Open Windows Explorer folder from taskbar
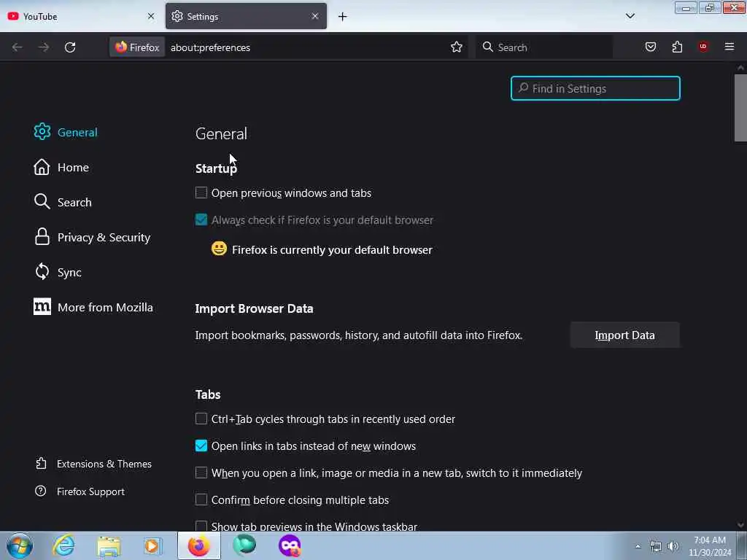The height and width of the screenshot is (560, 747). point(109,545)
